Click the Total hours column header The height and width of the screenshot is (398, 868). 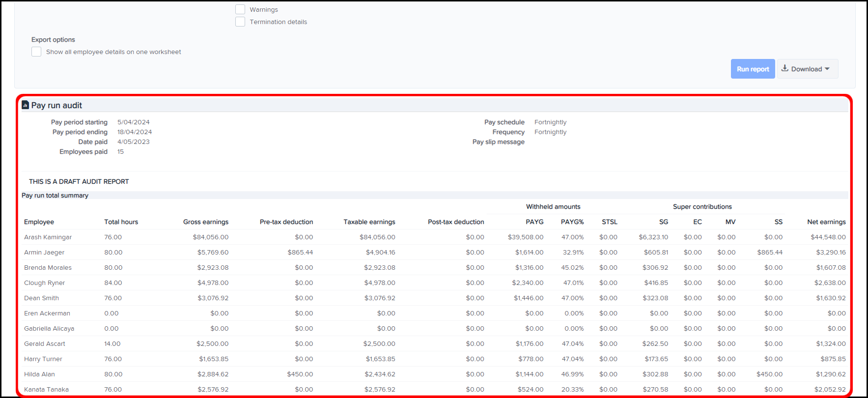(x=121, y=222)
